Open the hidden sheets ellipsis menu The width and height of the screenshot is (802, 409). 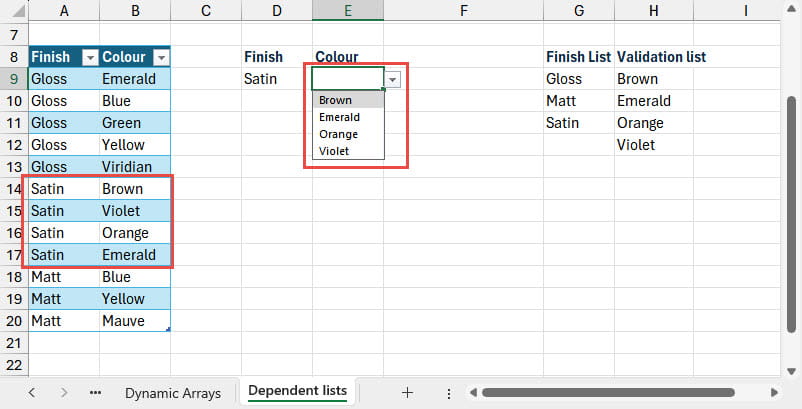coord(95,393)
